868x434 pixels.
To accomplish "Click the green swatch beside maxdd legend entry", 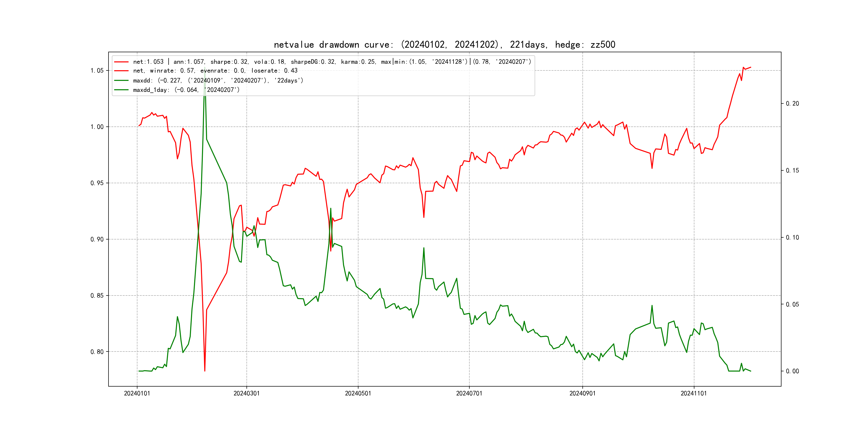I will pyautogui.click(x=121, y=81).
